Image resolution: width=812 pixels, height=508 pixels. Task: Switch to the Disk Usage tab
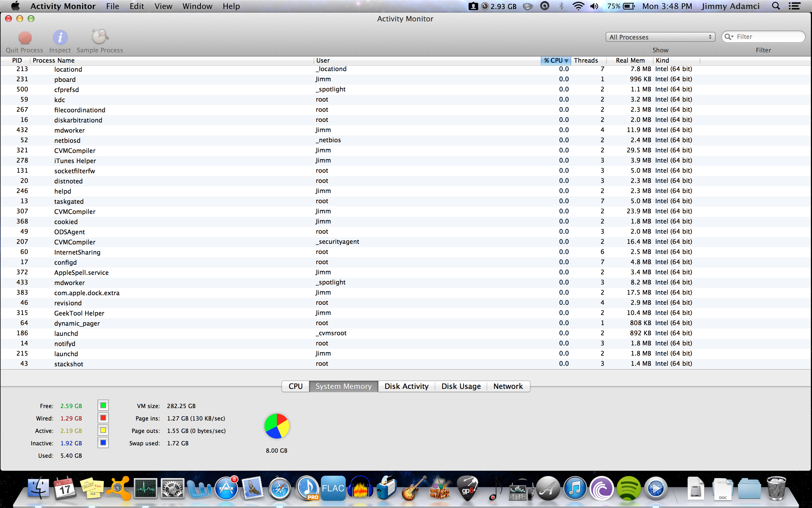pyautogui.click(x=461, y=386)
